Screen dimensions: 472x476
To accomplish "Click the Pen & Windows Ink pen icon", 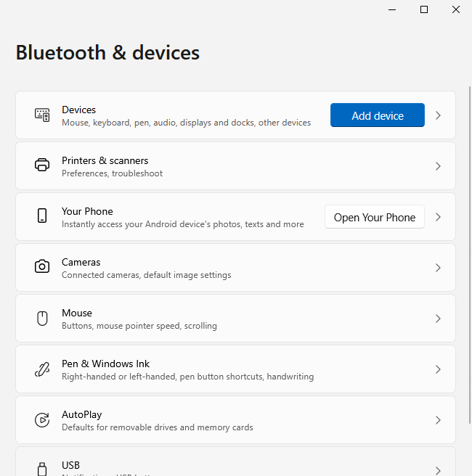I will coord(42,369).
